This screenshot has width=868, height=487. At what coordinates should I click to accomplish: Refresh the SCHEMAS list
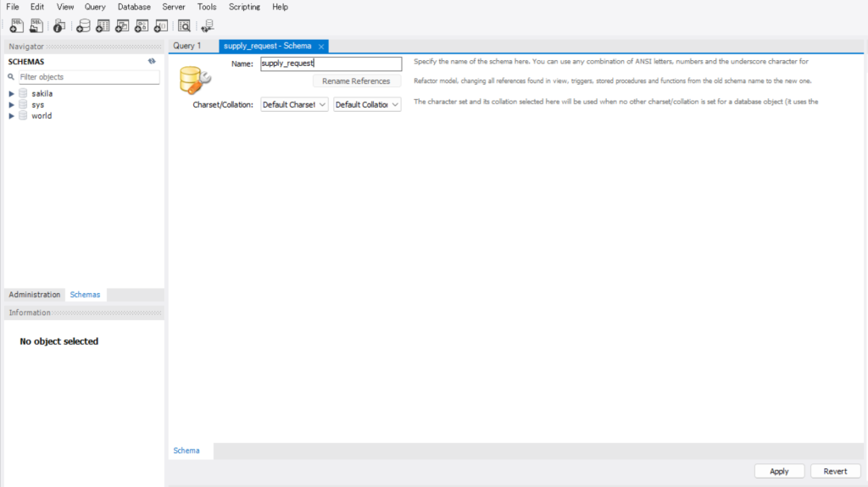point(152,61)
